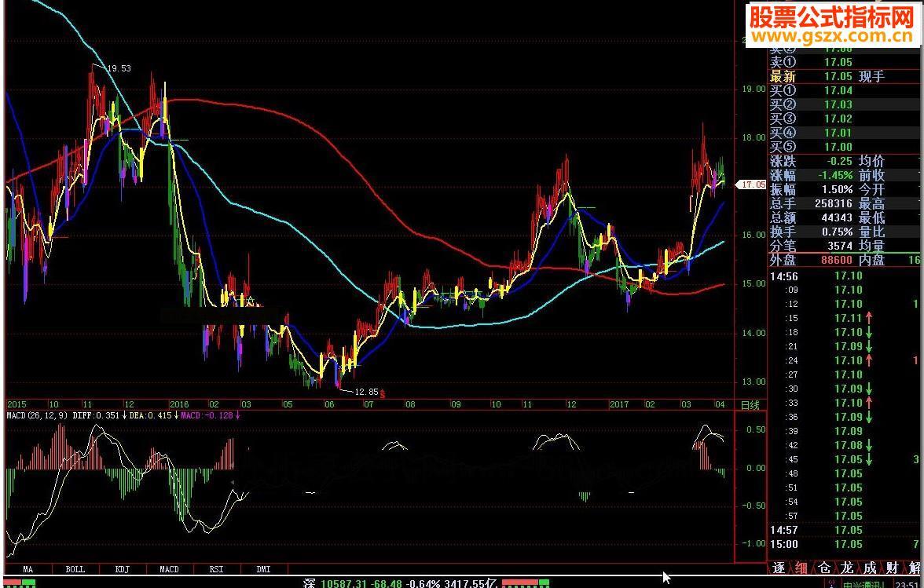Image resolution: width=924 pixels, height=588 pixels.
Task: Click the 最新 price row value
Action: [838, 76]
